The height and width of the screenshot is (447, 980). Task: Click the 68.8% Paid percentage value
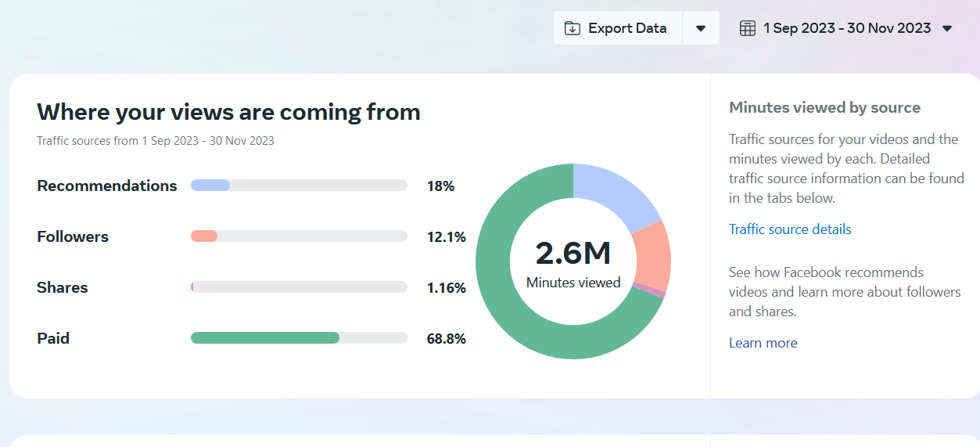click(446, 339)
